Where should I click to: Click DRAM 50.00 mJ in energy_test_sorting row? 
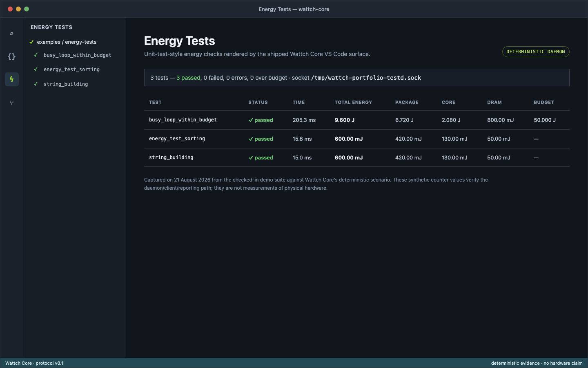(499, 139)
